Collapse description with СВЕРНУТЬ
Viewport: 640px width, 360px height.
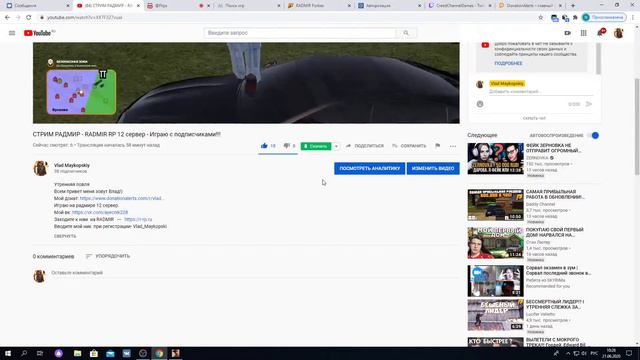pos(65,236)
